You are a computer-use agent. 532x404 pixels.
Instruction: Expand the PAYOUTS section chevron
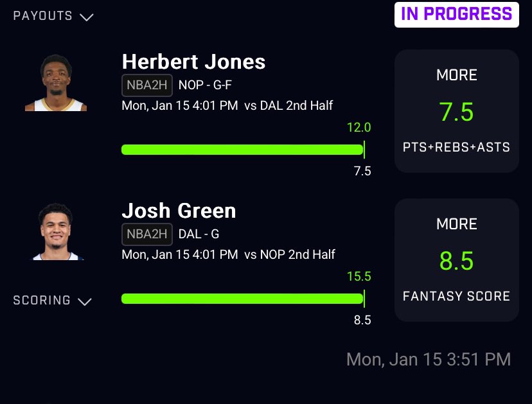[x=87, y=17]
